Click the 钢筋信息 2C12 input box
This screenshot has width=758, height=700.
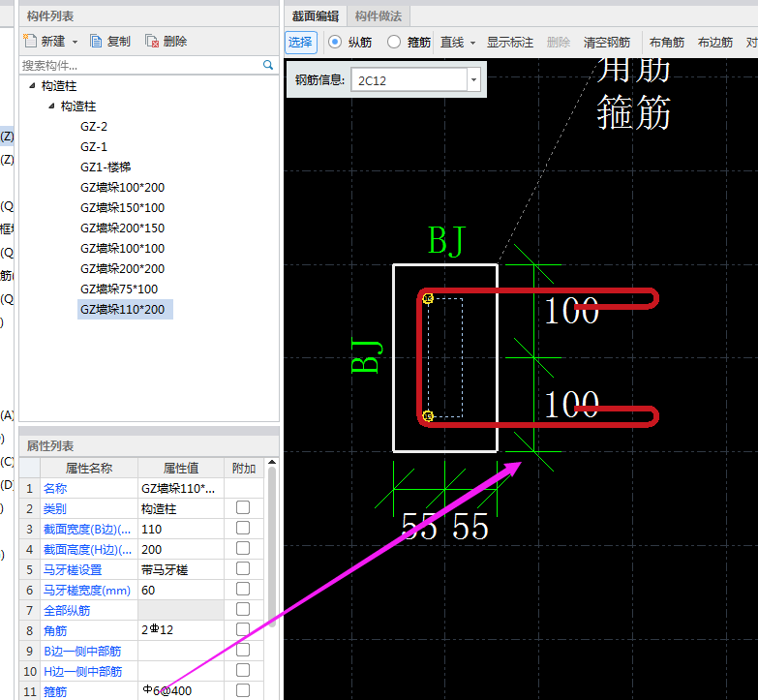tap(409, 79)
